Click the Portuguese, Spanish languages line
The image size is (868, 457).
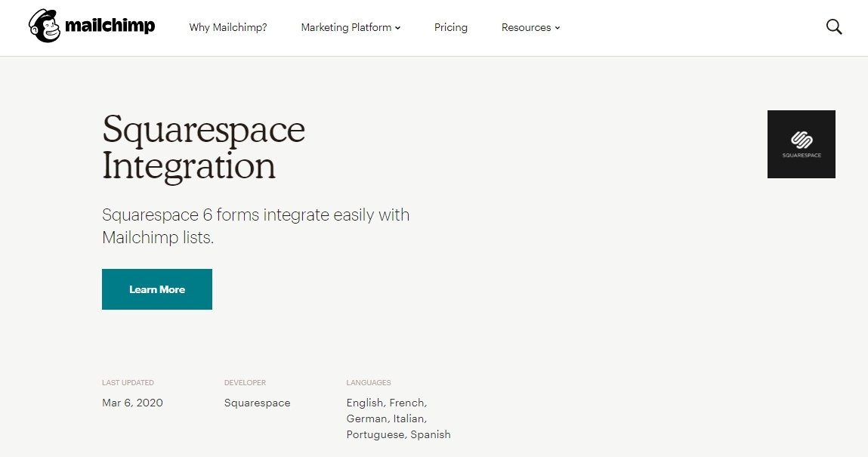399,434
